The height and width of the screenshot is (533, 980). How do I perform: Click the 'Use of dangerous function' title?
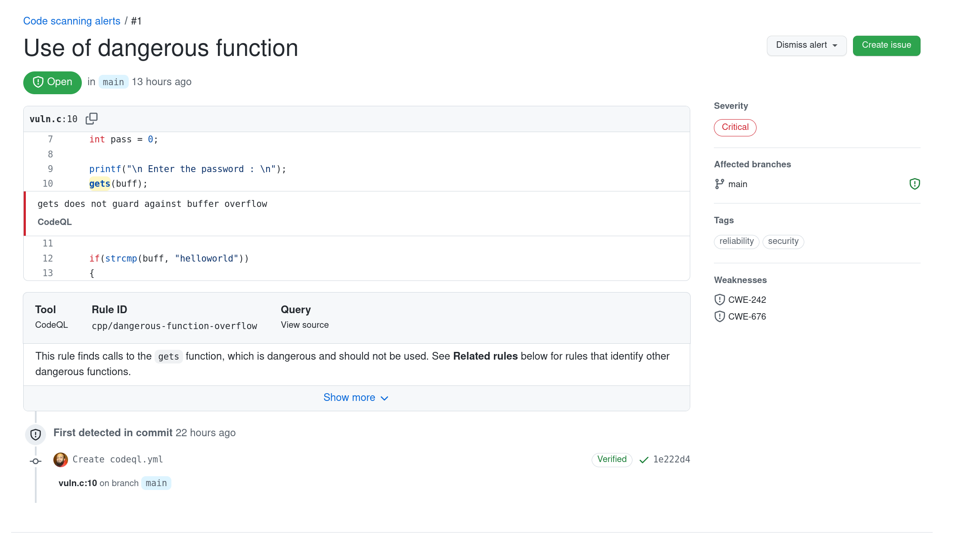pos(161,48)
